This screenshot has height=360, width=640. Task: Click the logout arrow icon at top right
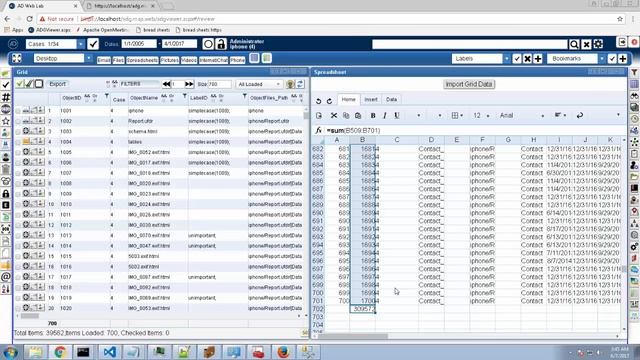click(622, 42)
